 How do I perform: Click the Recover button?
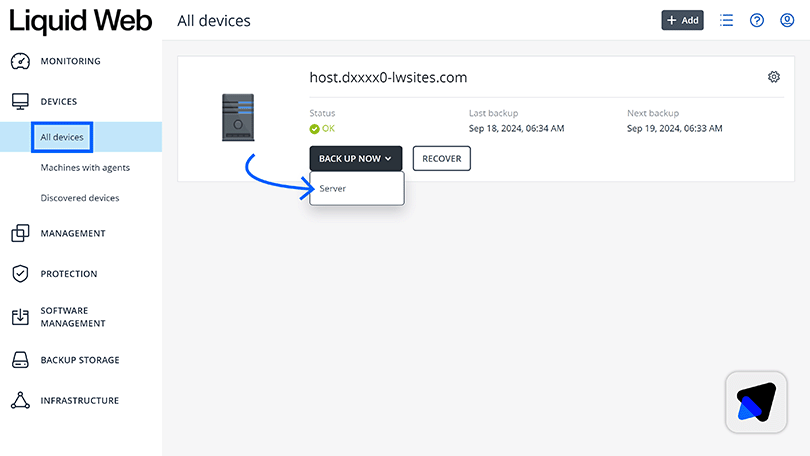[x=442, y=159]
